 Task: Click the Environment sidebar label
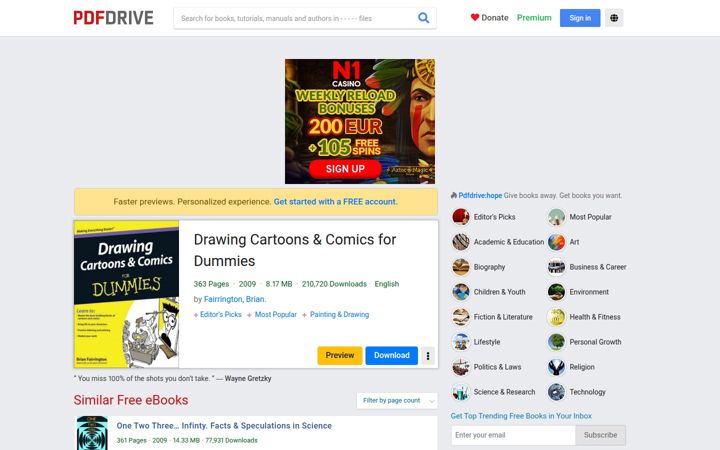click(x=589, y=292)
